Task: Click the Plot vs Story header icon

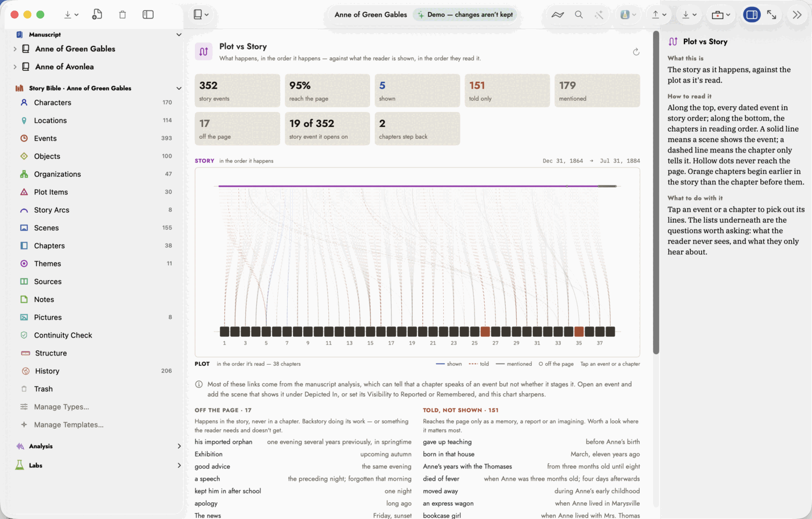Action: [204, 52]
